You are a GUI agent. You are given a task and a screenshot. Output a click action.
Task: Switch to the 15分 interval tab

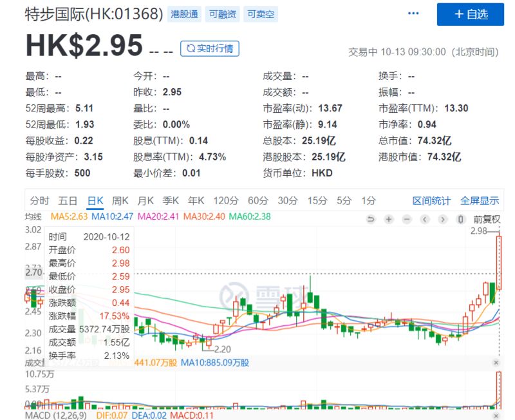pos(317,200)
